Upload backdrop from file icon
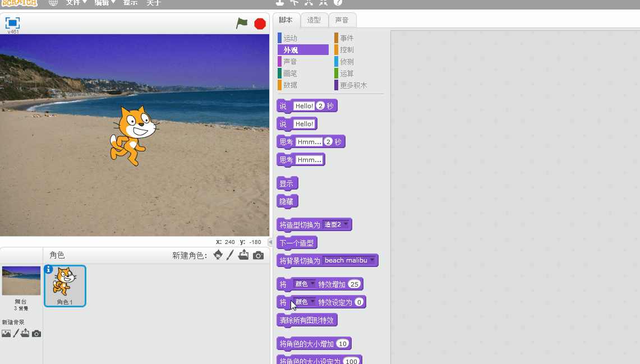 [x=25, y=333]
